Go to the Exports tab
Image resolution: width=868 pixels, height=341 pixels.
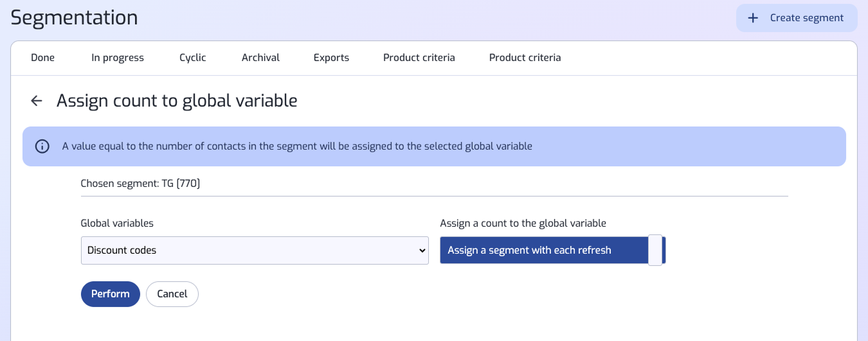click(x=331, y=58)
